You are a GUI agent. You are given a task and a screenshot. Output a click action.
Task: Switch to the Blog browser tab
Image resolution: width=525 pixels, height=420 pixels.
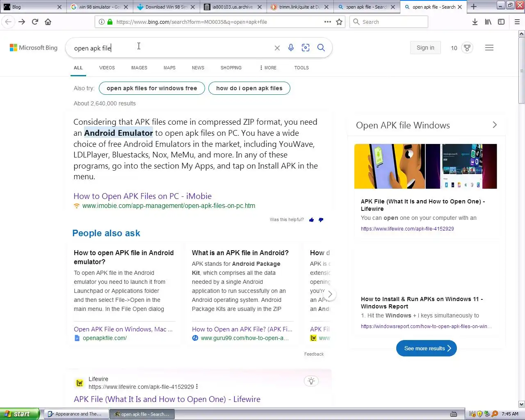coord(33,7)
